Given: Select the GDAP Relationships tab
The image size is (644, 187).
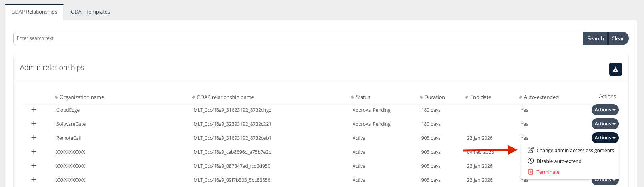Looking at the screenshot, I should tap(34, 12).
